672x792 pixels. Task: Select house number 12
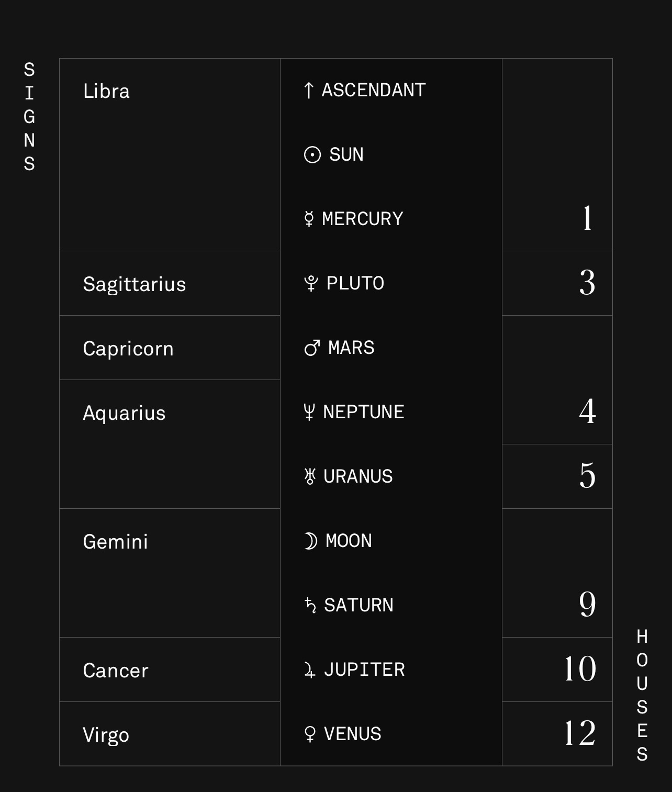click(x=580, y=733)
